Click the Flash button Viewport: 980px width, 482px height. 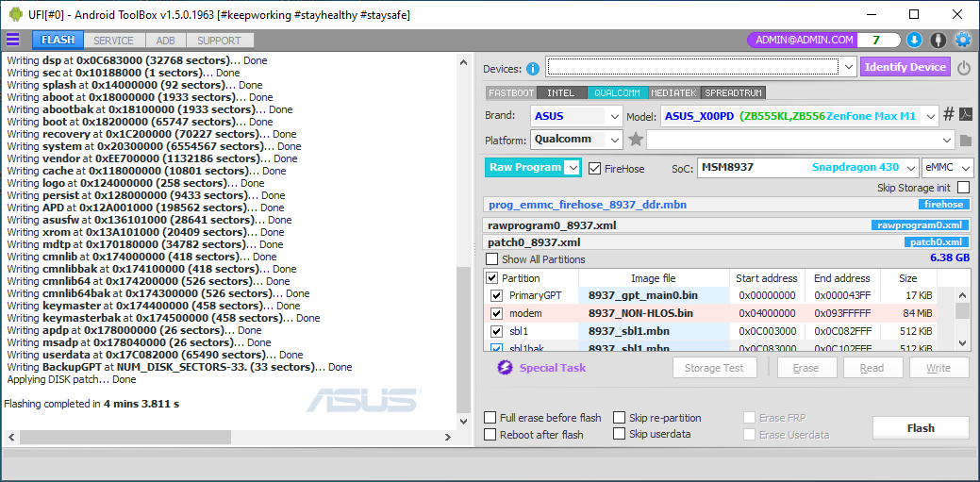[921, 428]
